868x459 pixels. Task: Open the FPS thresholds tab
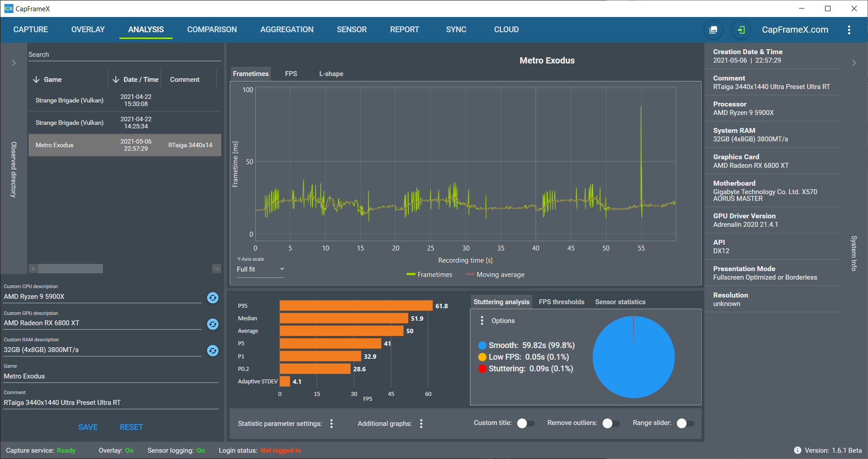click(562, 302)
